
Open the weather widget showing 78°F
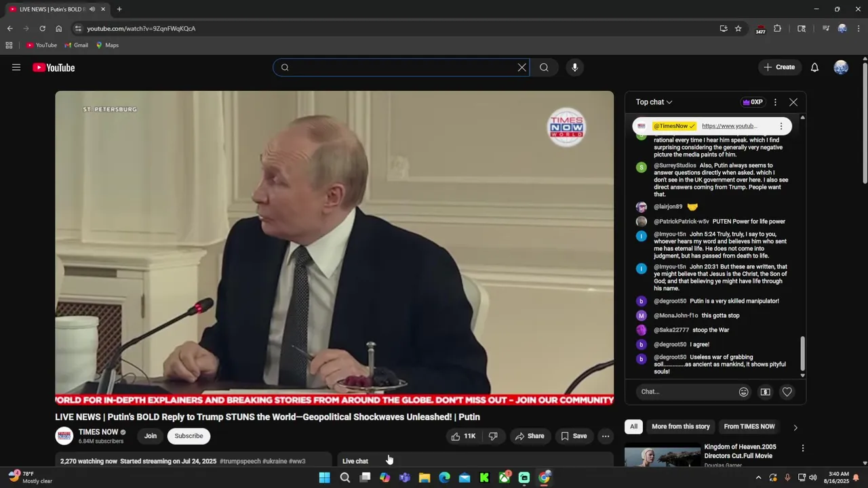pos(30,477)
